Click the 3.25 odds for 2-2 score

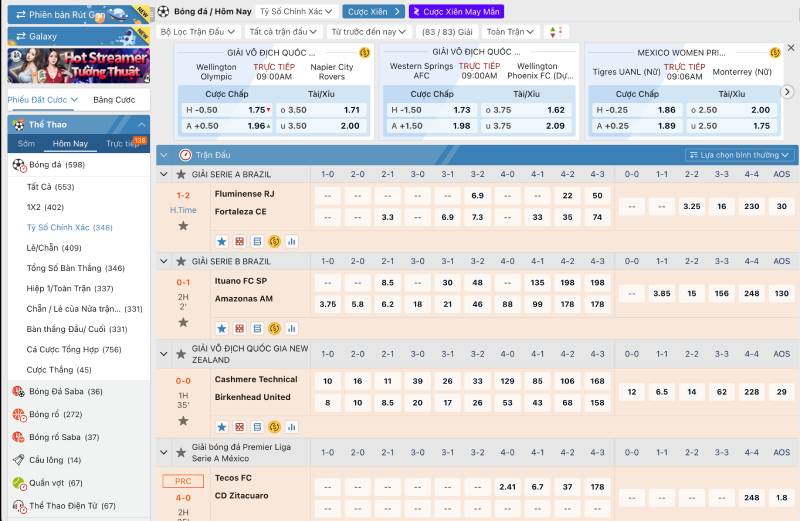(691, 206)
